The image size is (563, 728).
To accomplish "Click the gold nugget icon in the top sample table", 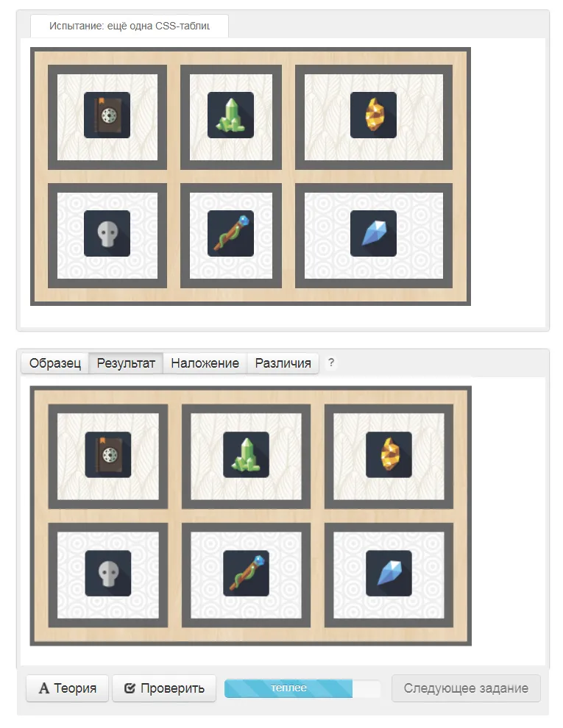I will (373, 115).
